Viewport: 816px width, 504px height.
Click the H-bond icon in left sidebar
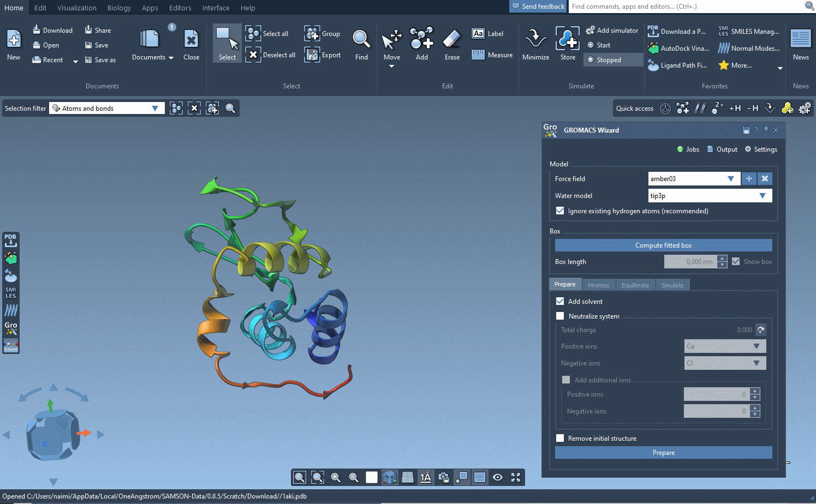pos(11,346)
